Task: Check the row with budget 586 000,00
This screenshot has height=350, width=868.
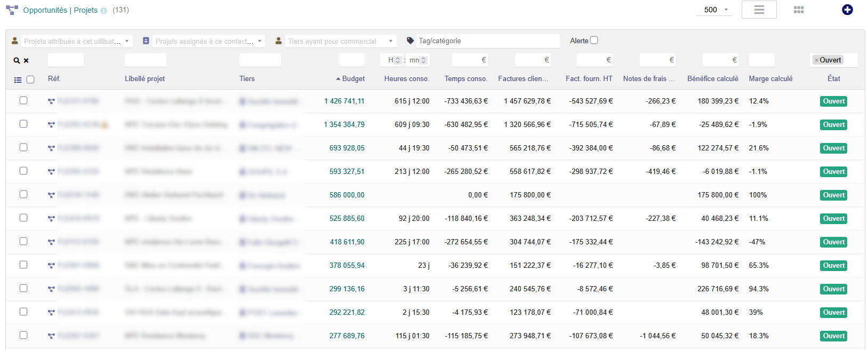Action: click(23, 194)
